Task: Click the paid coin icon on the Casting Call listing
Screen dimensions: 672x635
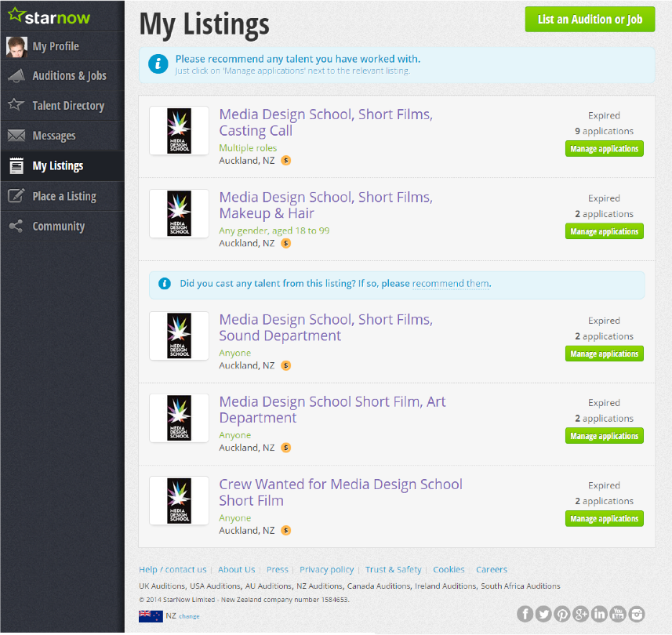Action: (x=286, y=160)
